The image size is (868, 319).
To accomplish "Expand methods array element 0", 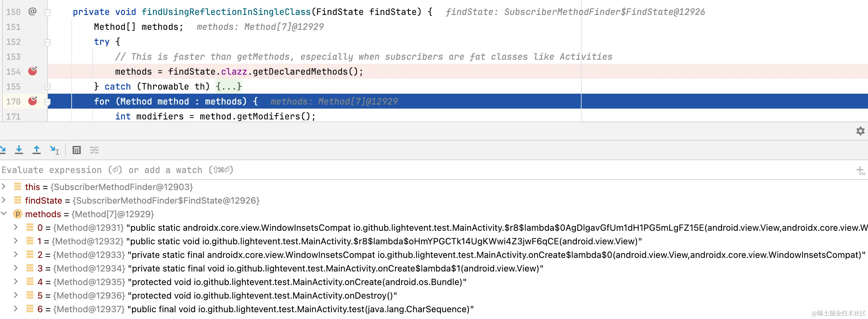I will (16, 227).
